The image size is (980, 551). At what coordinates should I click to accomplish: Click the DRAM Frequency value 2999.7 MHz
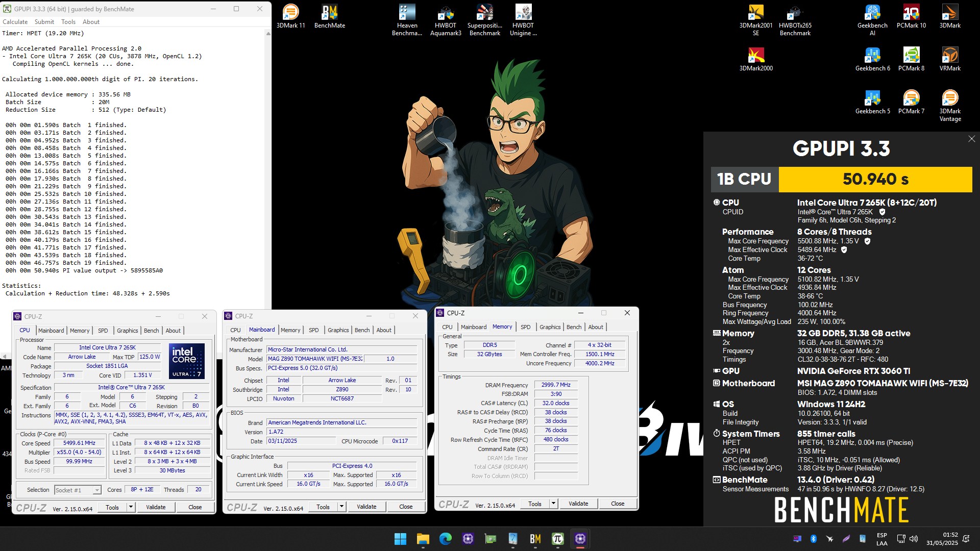click(556, 385)
